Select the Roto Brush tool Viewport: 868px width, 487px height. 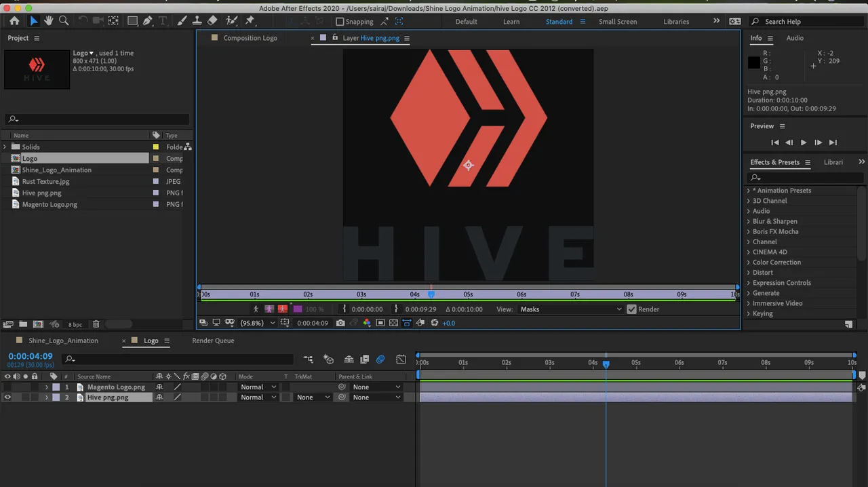232,21
